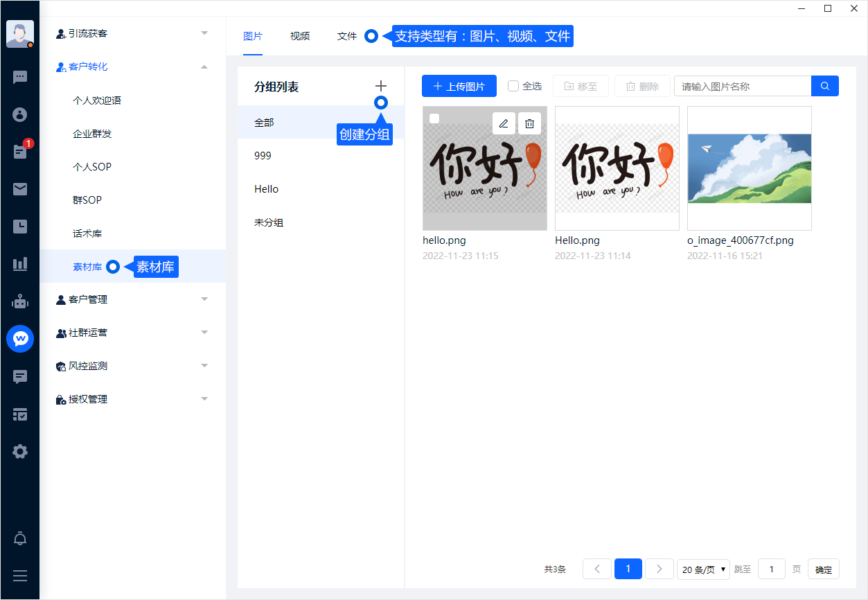This screenshot has height=600, width=868.
Task: Toggle the 全选 select-all checkbox
Action: 513,86
